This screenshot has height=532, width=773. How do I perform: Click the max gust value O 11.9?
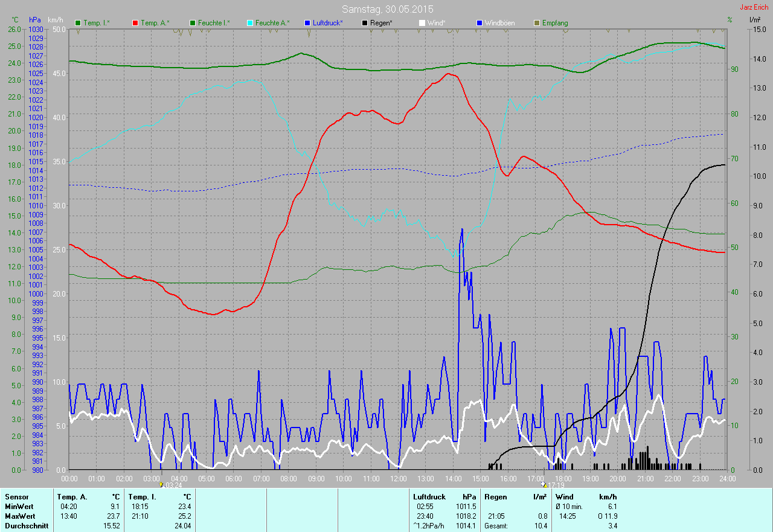click(x=608, y=516)
